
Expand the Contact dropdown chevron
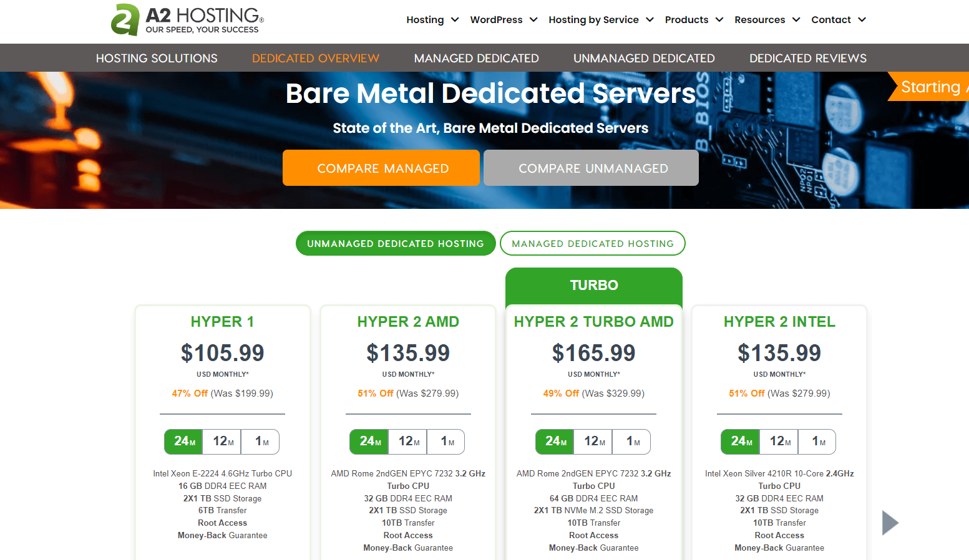862,20
